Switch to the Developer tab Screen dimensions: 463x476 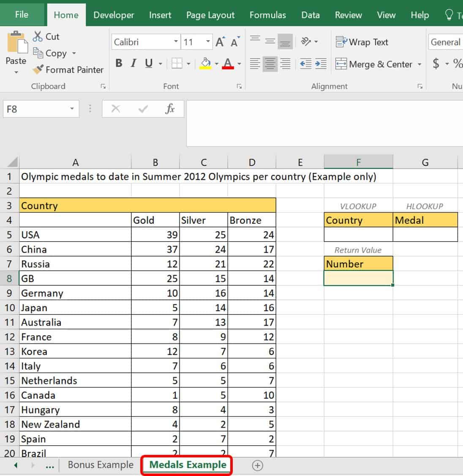(114, 15)
